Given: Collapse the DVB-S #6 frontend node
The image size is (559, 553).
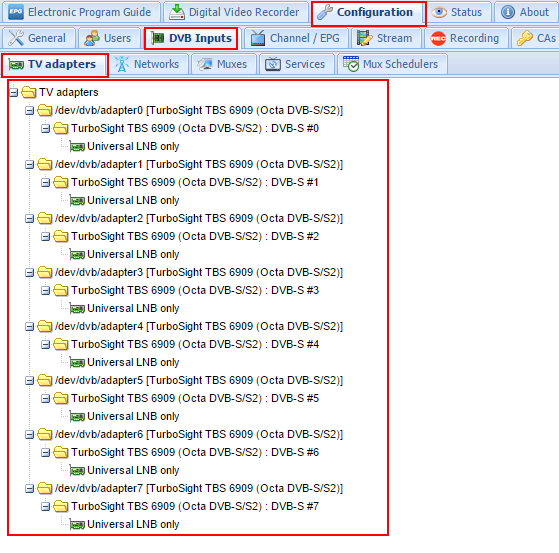Looking at the screenshot, I should click(x=45, y=452).
